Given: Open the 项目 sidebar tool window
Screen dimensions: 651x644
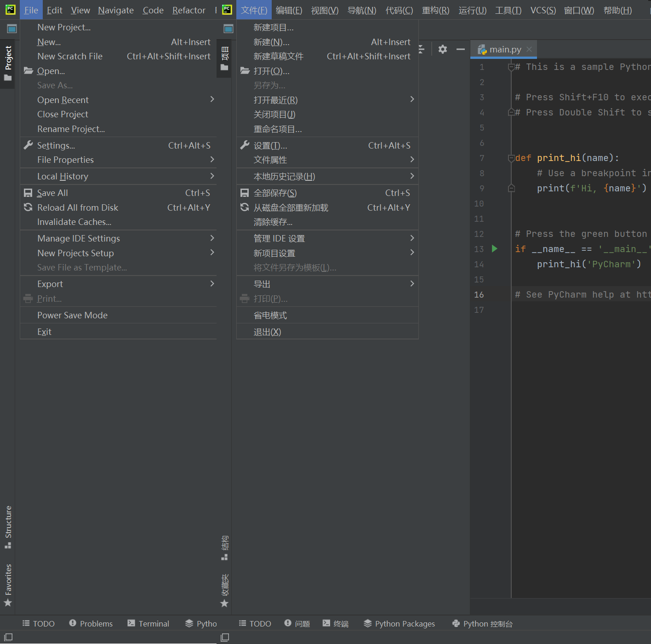Looking at the screenshot, I should (224, 58).
